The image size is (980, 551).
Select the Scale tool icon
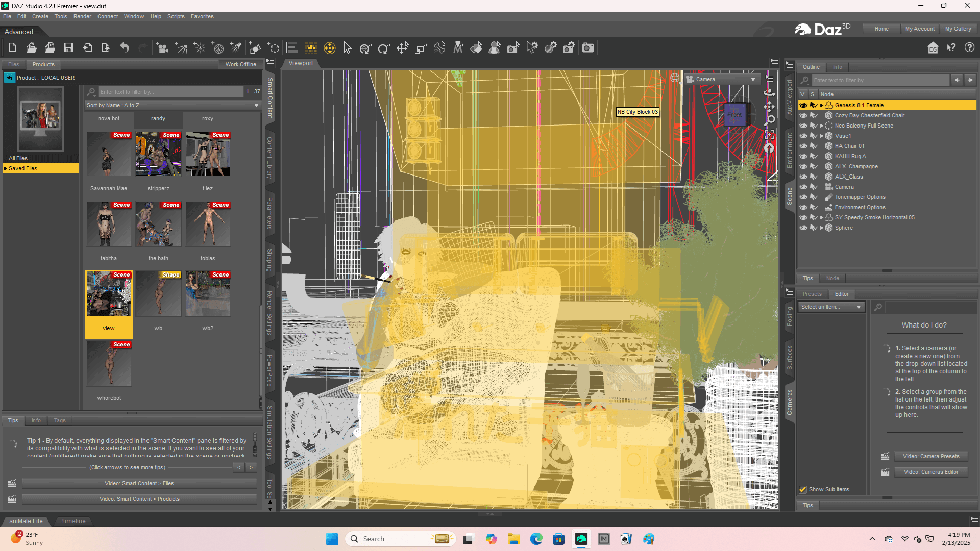click(421, 48)
